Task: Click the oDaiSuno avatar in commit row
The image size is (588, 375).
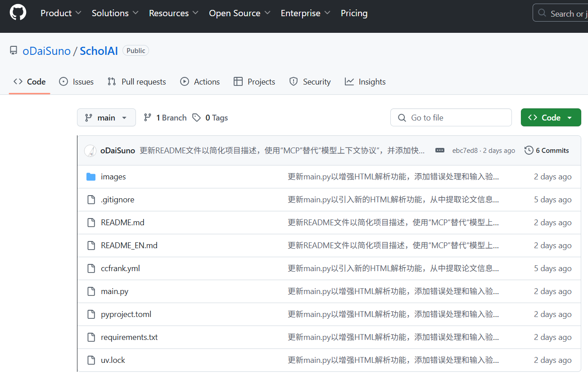Action: pos(90,151)
